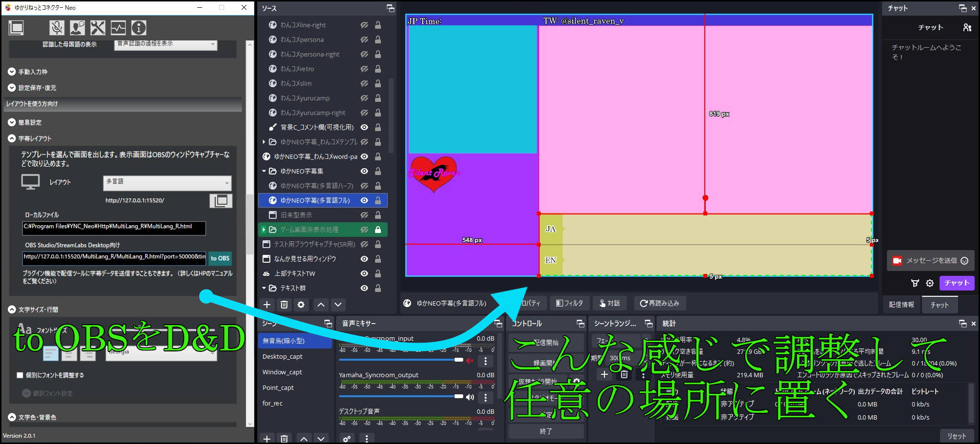This screenshot has width=980, height=444.
Task: Expand 簡易設定 section
Action: coord(12,122)
